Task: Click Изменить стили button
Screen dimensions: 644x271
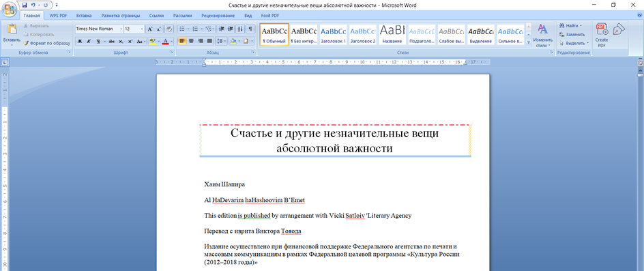Action: (543, 35)
